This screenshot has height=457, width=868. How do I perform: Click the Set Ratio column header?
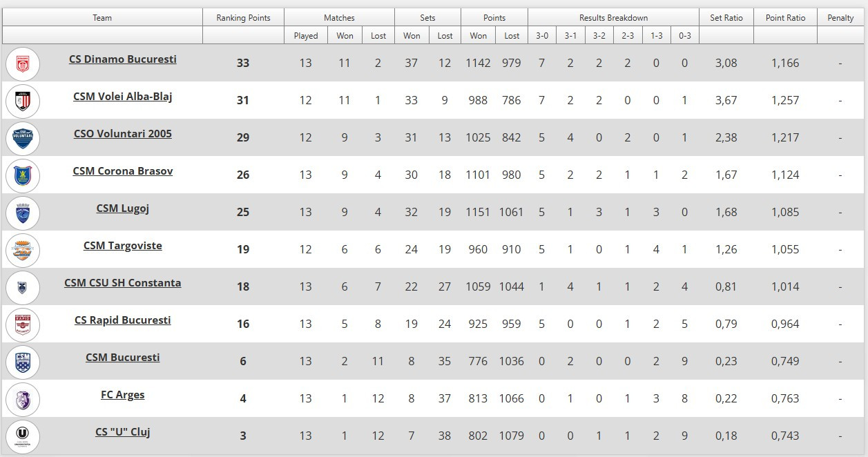726,18
